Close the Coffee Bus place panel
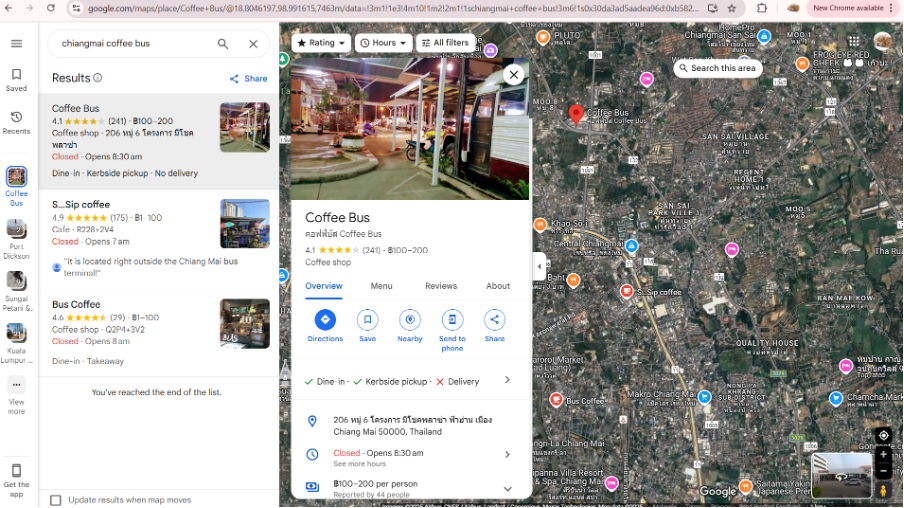The height and width of the screenshot is (508, 904). (514, 74)
